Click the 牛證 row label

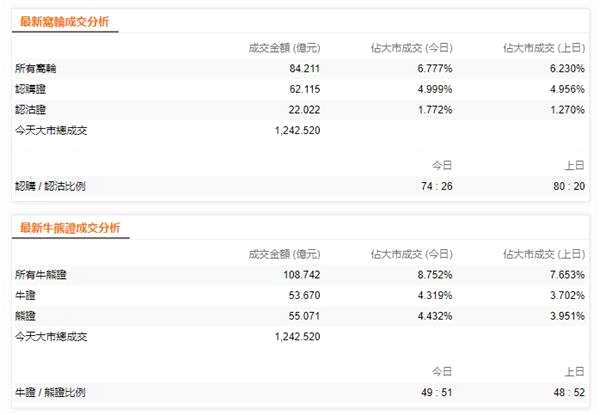coord(26,295)
